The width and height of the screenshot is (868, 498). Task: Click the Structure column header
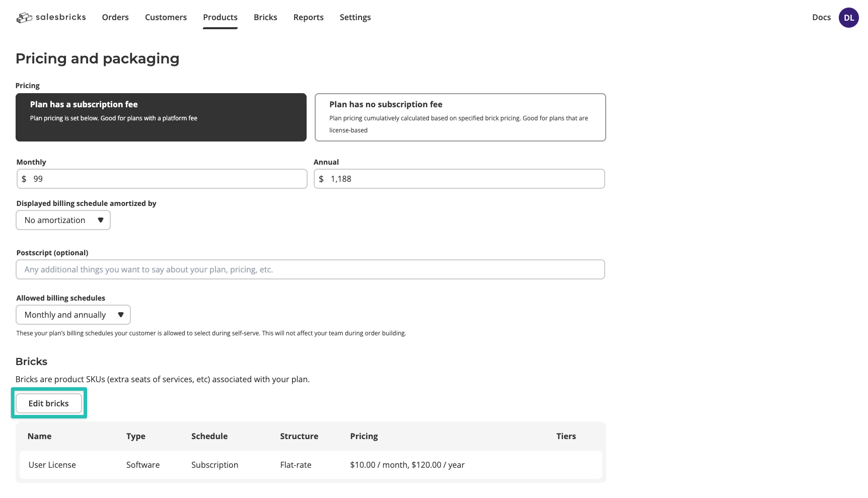(x=299, y=436)
